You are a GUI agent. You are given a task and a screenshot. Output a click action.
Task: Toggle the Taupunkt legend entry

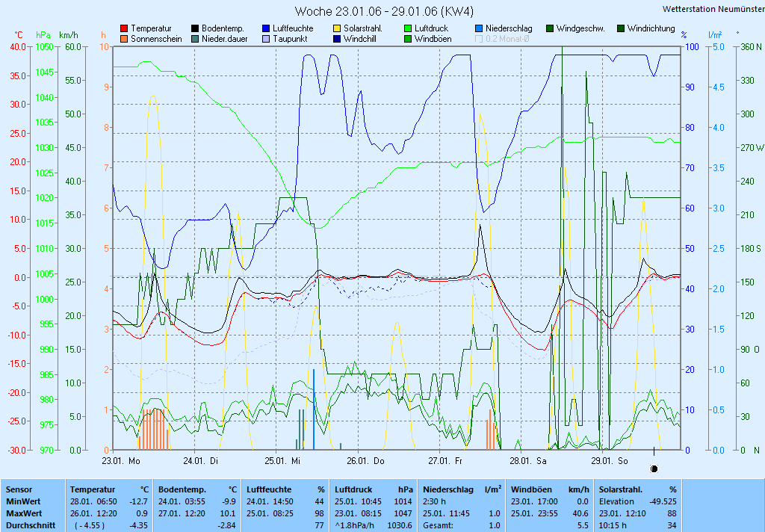click(x=285, y=39)
